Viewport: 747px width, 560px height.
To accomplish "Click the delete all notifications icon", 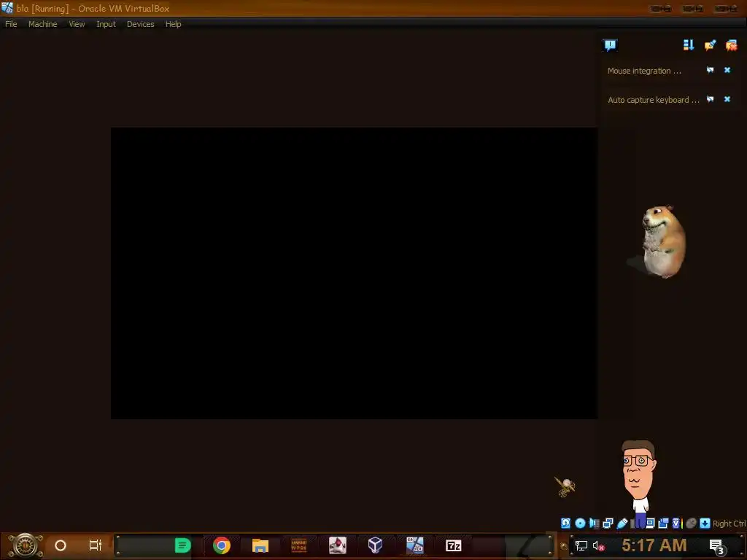I will [x=731, y=45].
